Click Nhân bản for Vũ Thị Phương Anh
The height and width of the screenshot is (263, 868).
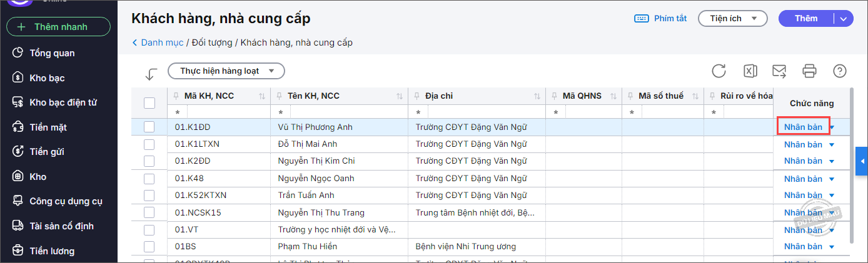[x=803, y=127]
